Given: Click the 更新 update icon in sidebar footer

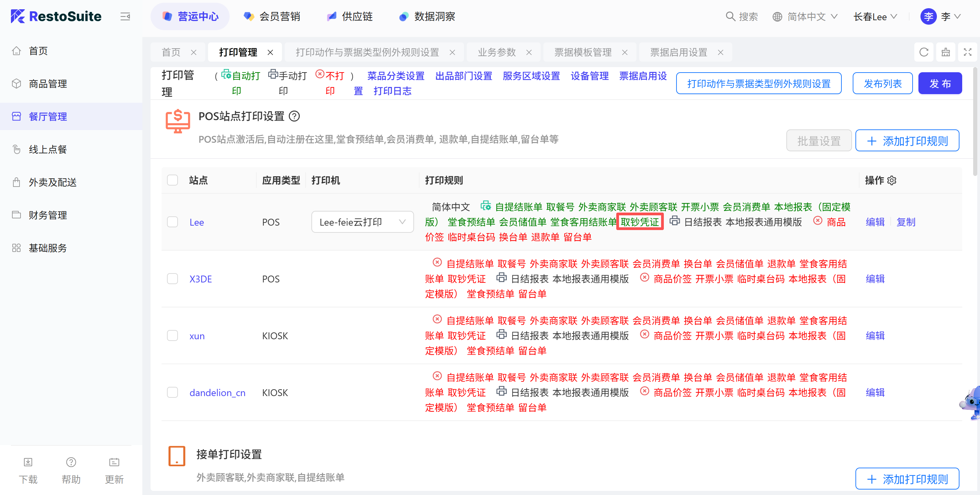Looking at the screenshot, I should [x=114, y=462].
